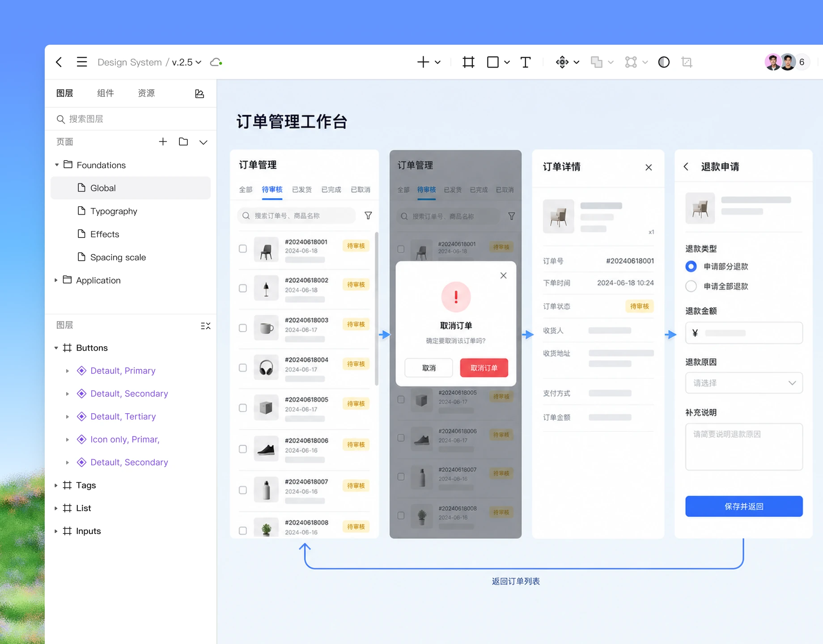This screenshot has height=644, width=823.
Task: Switch to the 资源 tab
Action: tap(146, 93)
